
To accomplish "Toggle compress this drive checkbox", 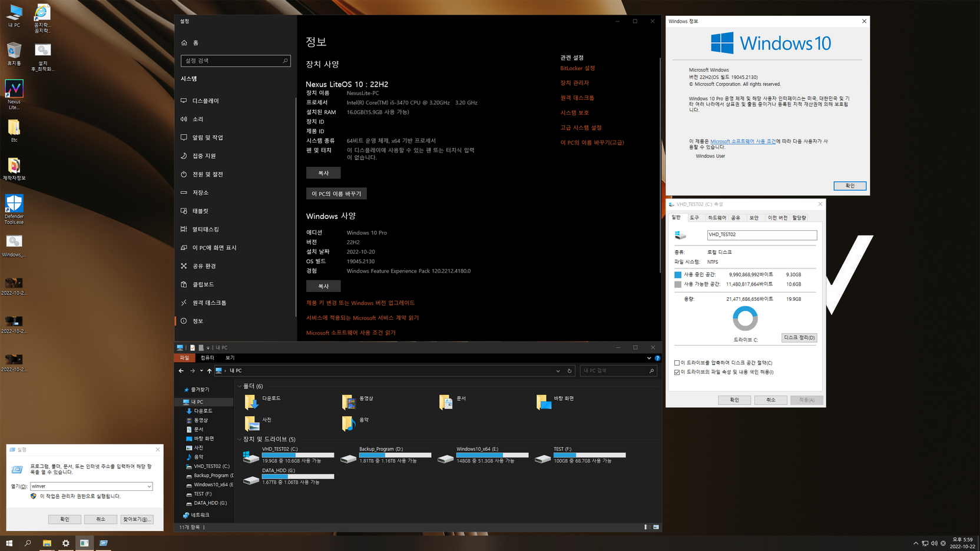I will coord(677,363).
